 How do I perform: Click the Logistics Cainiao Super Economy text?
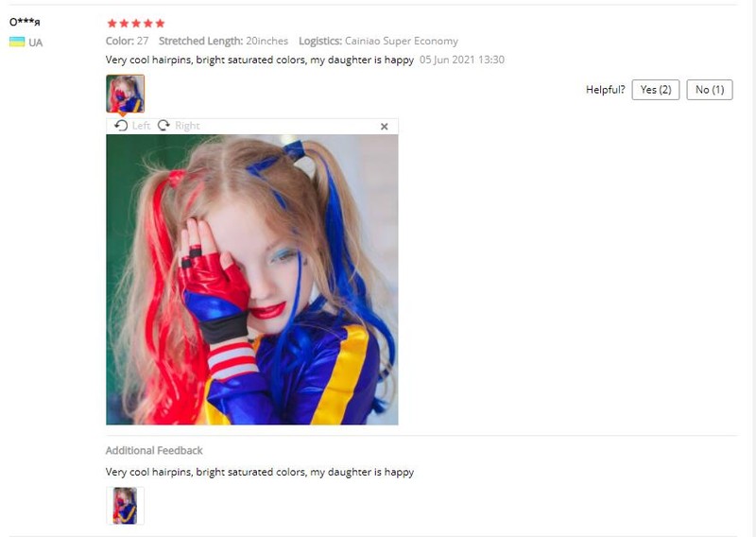[x=379, y=41]
